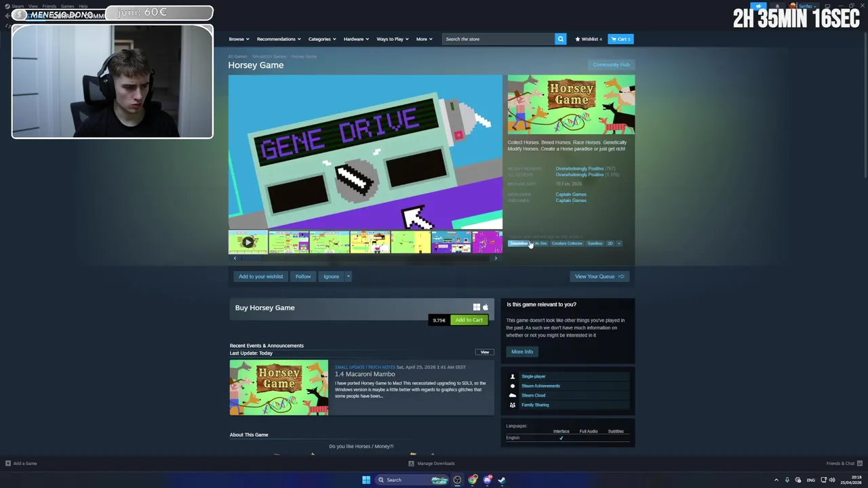868x488 pixels.
Task: Open the Chrome icon in the taskbar
Action: (x=473, y=480)
